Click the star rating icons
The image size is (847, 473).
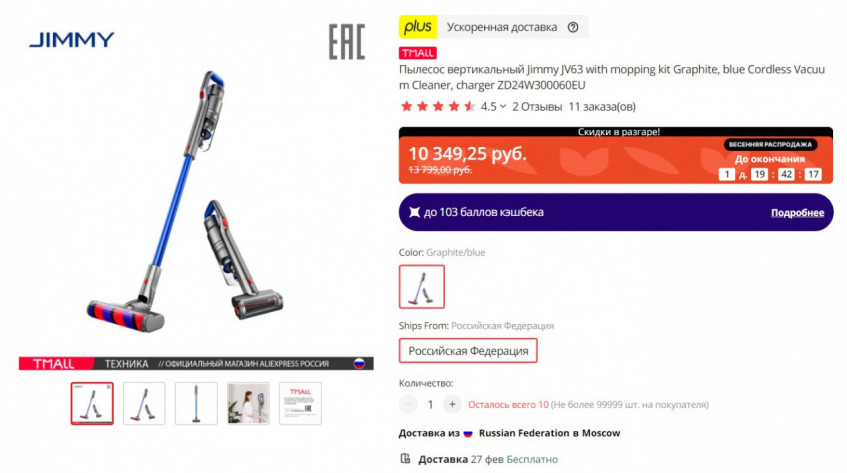pos(438,106)
